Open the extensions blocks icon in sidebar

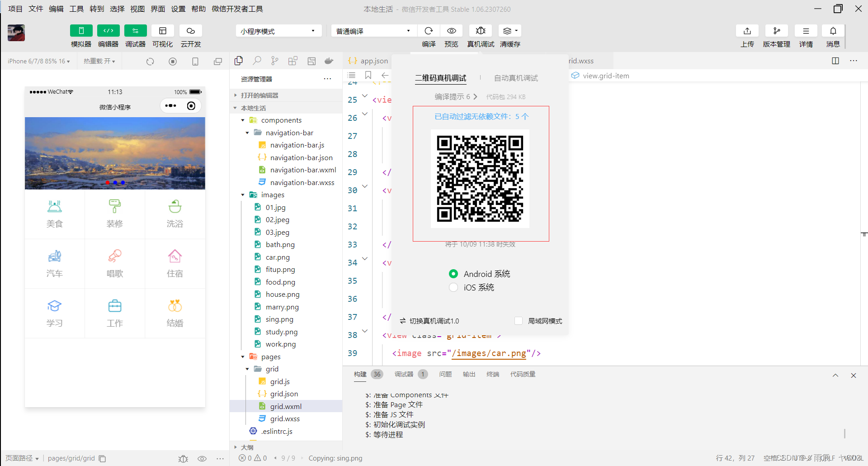293,61
